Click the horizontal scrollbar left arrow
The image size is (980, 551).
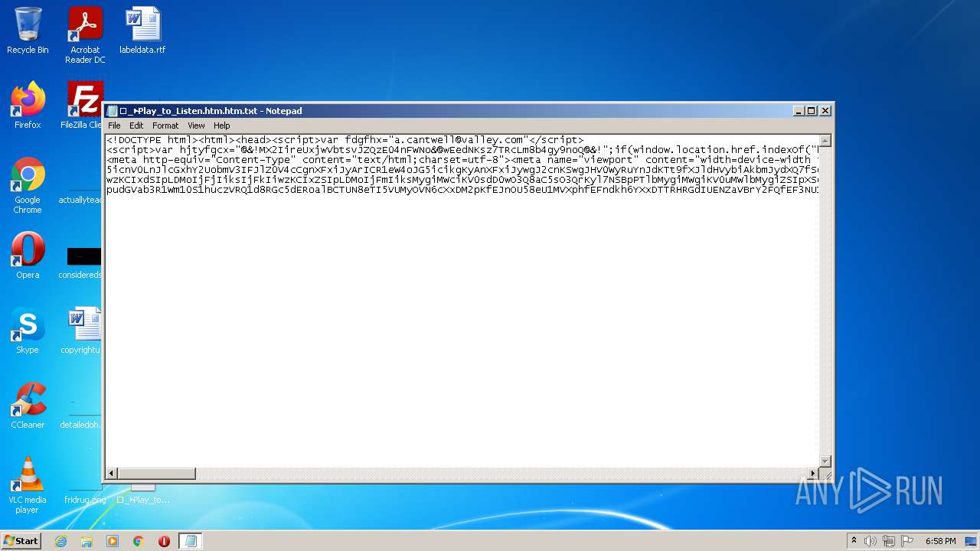point(112,474)
